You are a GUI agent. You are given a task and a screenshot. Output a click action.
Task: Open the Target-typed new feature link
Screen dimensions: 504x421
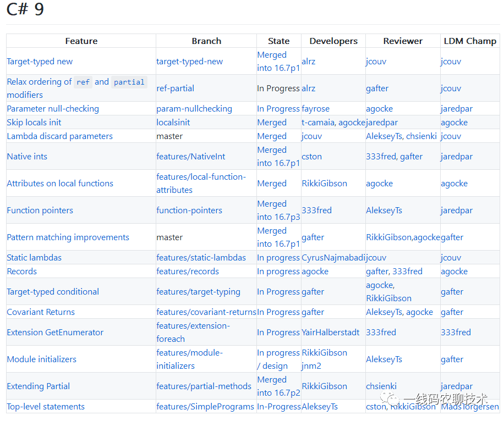[x=40, y=62]
